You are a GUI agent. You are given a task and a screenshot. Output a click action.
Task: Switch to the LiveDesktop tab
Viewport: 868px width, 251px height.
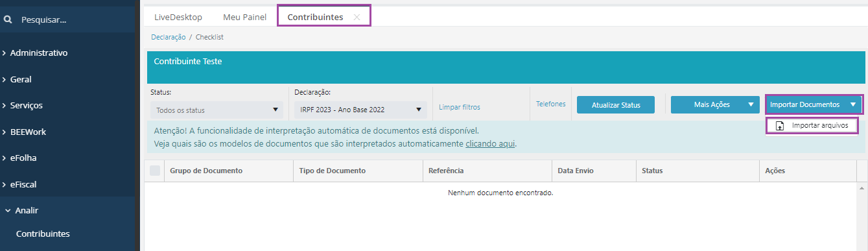178,17
